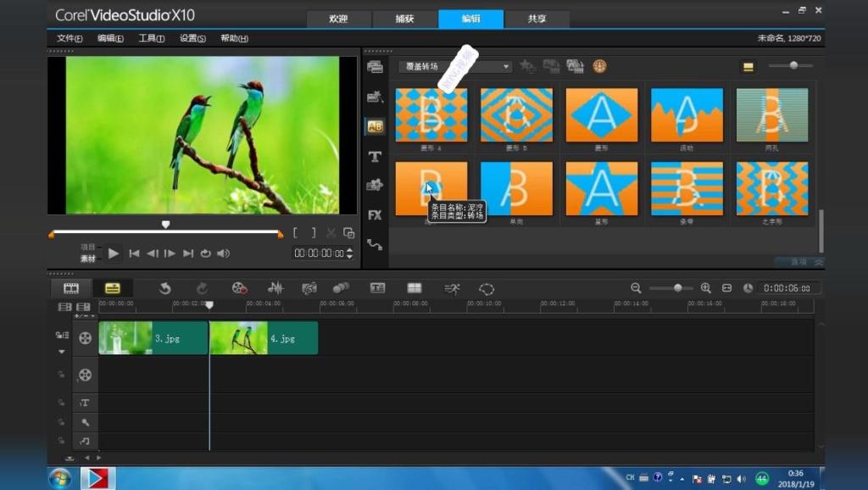The image size is (868, 490).
Task: Adjust the library thumbnail size slider
Action: pyautogui.click(x=793, y=65)
